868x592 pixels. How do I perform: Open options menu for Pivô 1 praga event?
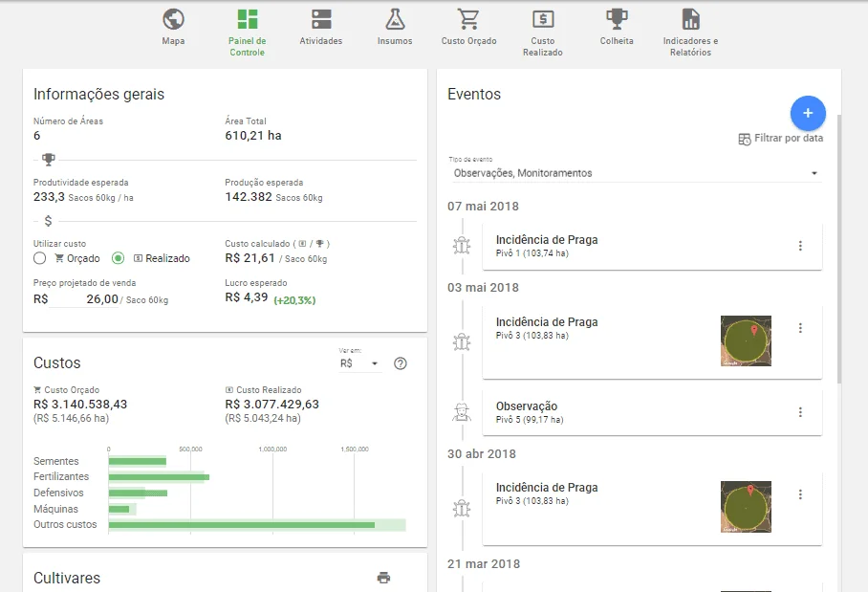[x=800, y=246]
